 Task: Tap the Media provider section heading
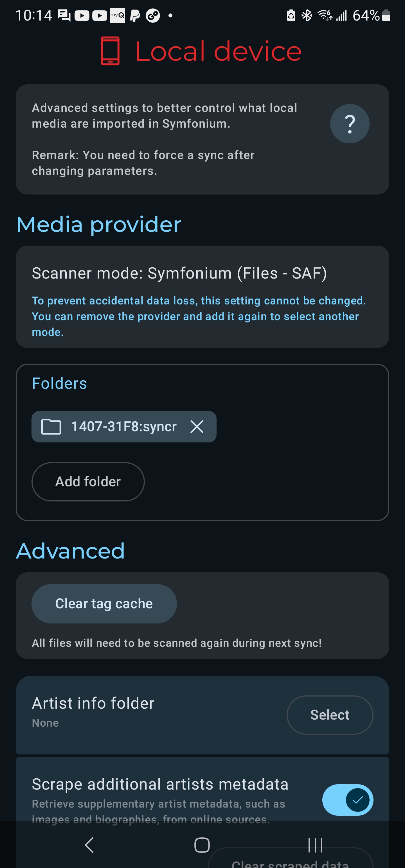(x=99, y=224)
